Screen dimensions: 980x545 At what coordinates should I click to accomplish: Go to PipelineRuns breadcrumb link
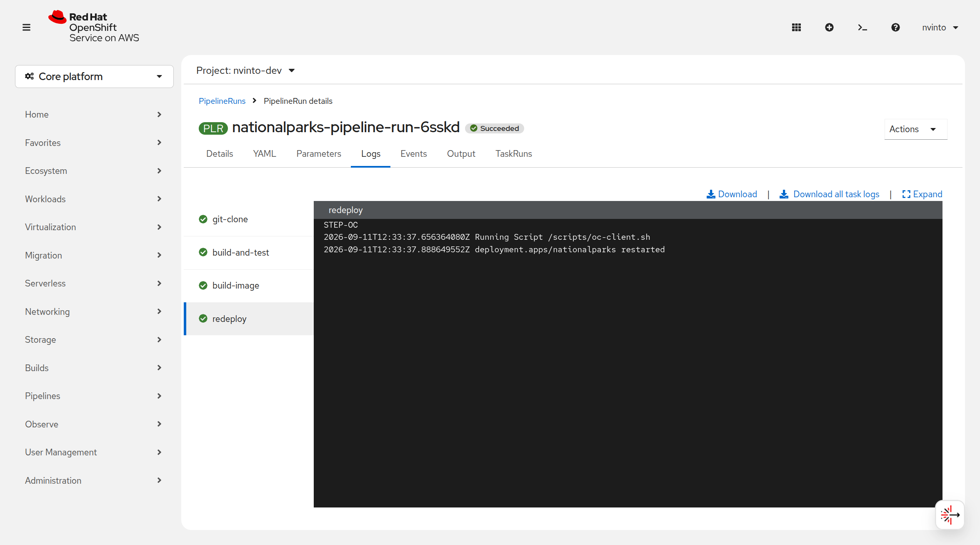pos(222,101)
